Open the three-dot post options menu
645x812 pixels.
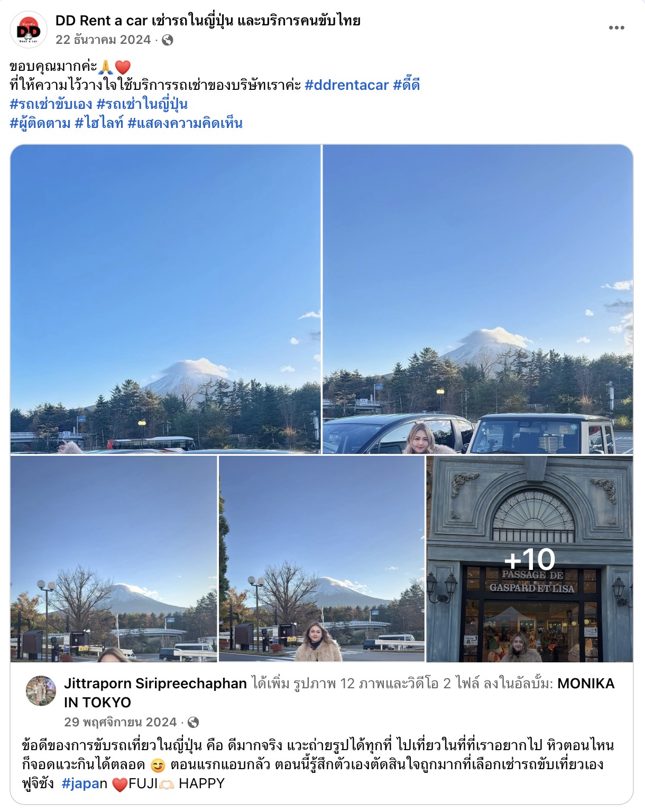coord(616,28)
